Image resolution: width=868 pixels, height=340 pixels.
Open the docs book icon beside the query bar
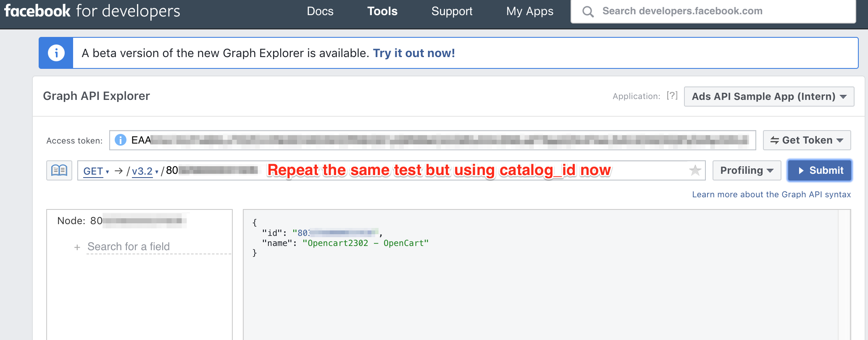click(59, 170)
